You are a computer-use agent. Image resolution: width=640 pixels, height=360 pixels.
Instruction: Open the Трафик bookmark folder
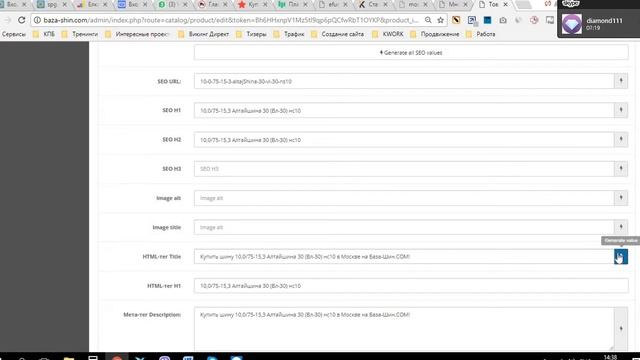[x=289, y=34]
